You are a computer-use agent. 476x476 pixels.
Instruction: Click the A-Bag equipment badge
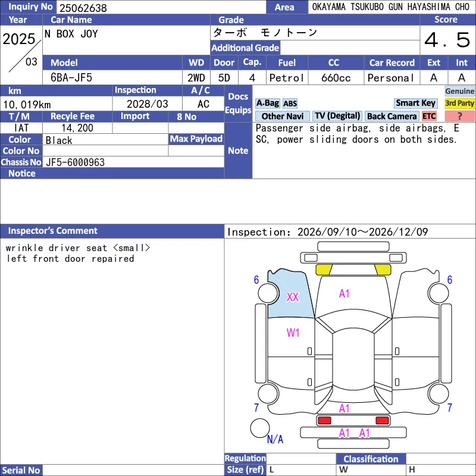pyautogui.click(x=267, y=103)
